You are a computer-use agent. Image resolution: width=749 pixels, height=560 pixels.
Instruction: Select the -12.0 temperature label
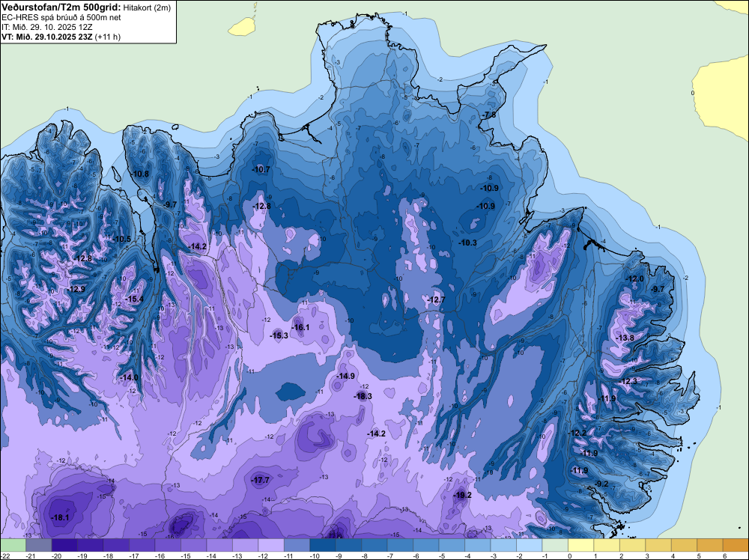(x=635, y=279)
